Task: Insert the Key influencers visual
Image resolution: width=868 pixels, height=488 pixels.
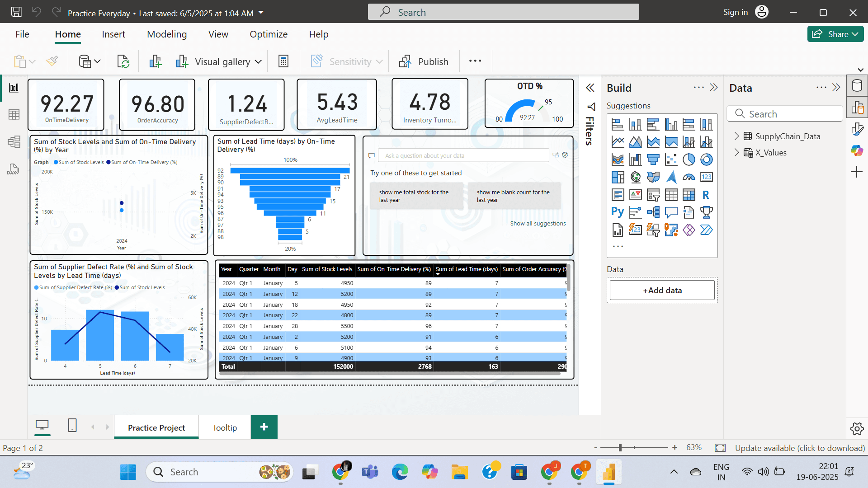Action: [x=635, y=212]
